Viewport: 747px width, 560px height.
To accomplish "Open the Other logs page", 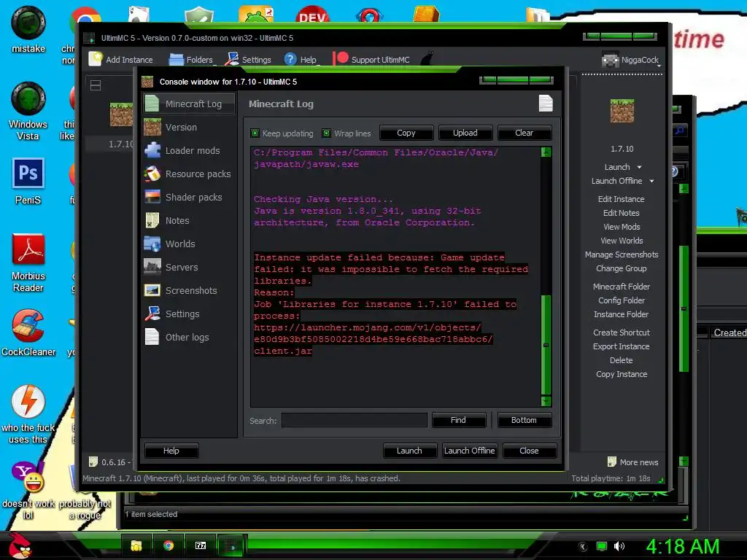I will [x=189, y=337].
